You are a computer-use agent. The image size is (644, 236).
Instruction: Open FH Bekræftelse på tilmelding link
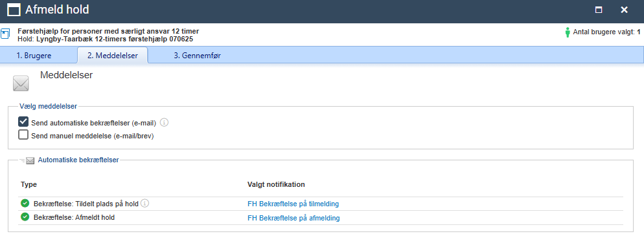tap(293, 204)
